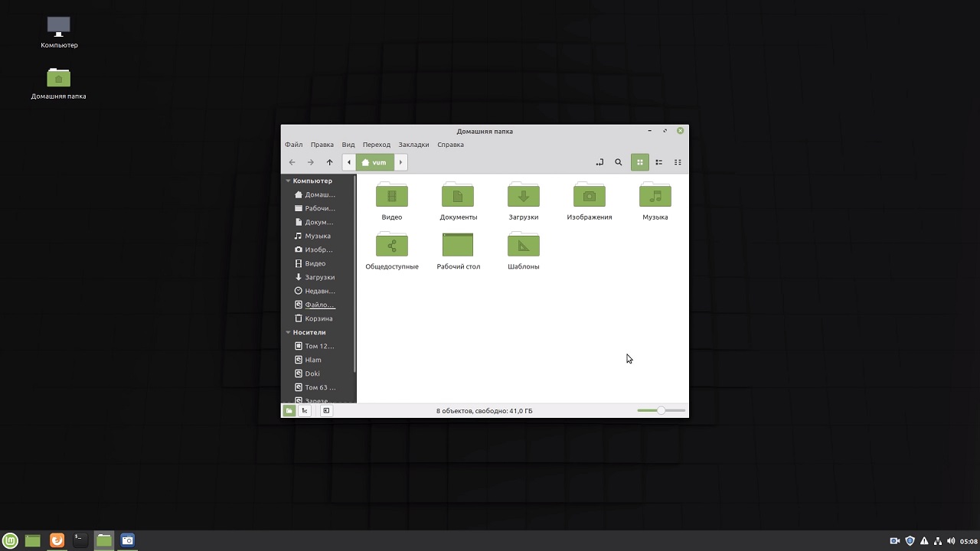The height and width of the screenshot is (551, 980).
Task: Collapse the Компьютер sidebar section
Action: coord(289,181)
